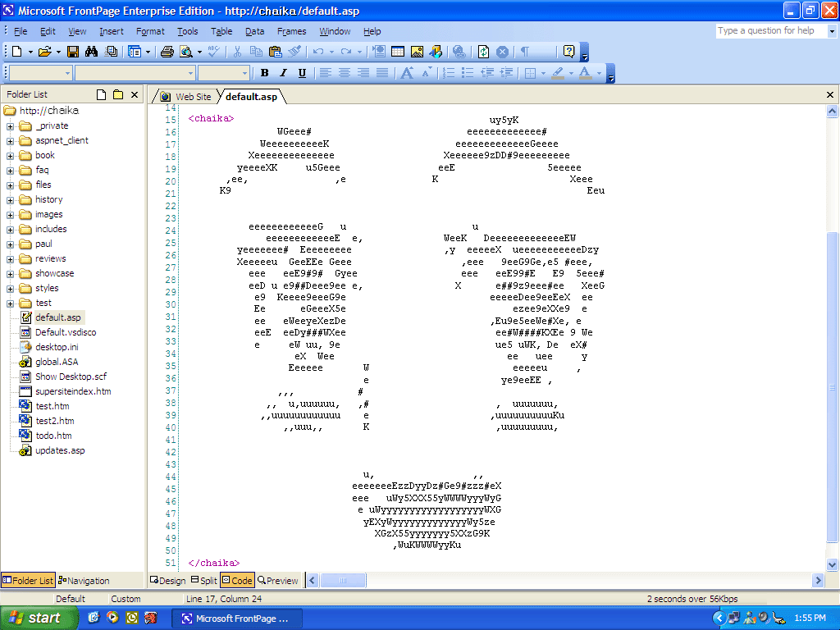
Task: Open help question dropdown arrow
Action: tap(832, 31)
